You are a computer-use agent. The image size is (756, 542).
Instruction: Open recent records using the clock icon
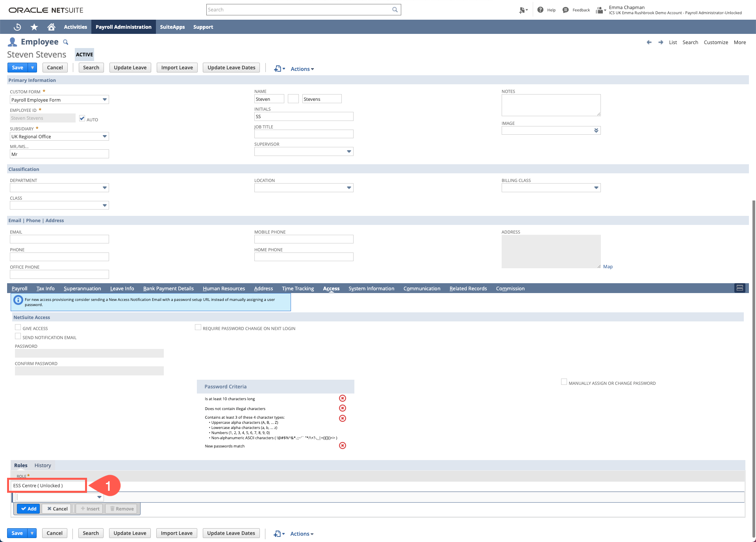tap(17, 27)
